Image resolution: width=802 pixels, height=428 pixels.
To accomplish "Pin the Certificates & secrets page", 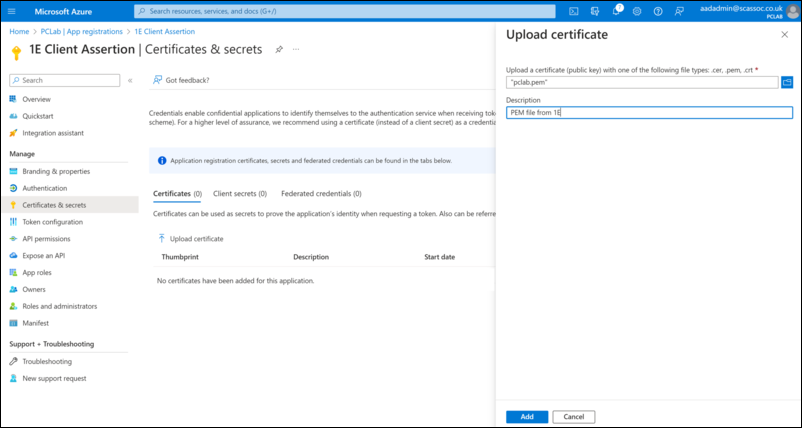I will click(x=279, y=49).
